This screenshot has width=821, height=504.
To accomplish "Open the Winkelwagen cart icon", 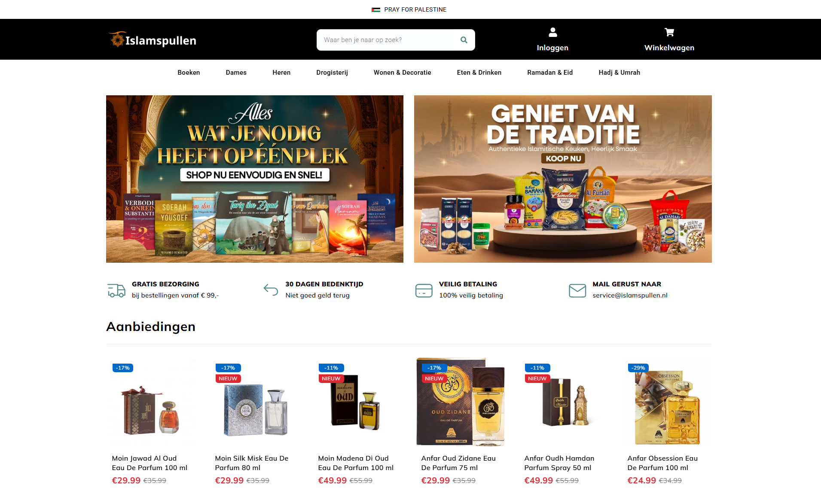I will coord(669,32).
